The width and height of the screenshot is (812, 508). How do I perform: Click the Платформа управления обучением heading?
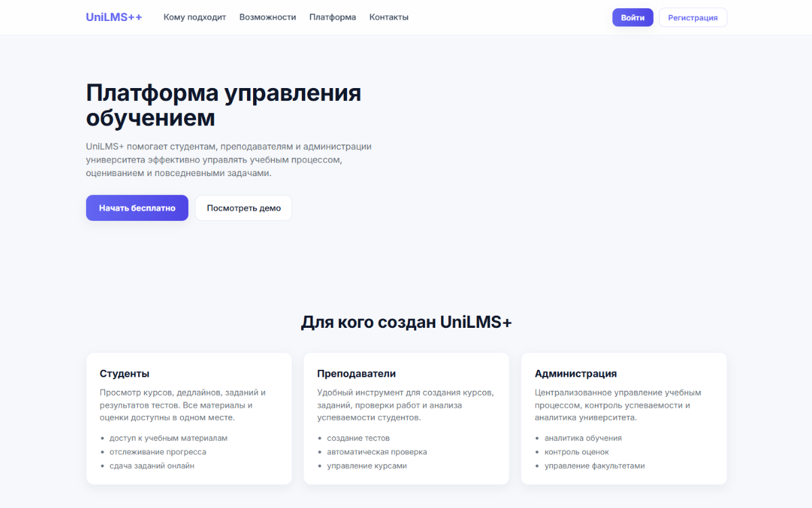point(223,105)
